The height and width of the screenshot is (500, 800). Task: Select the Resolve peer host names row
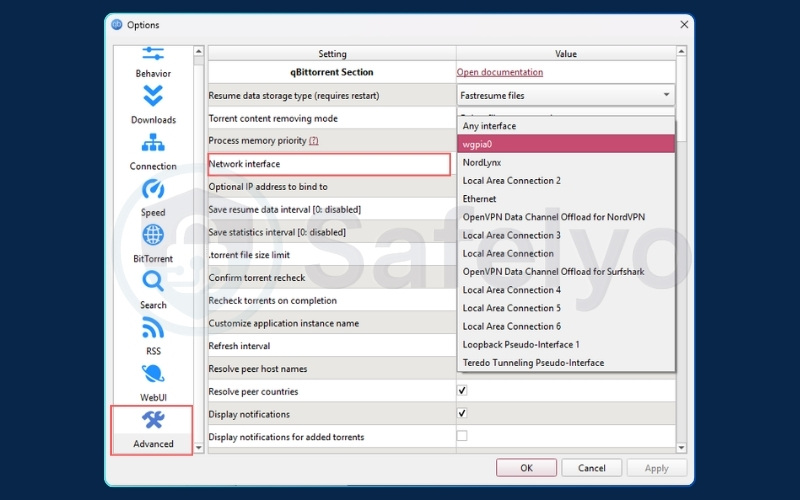pos(332,368)
